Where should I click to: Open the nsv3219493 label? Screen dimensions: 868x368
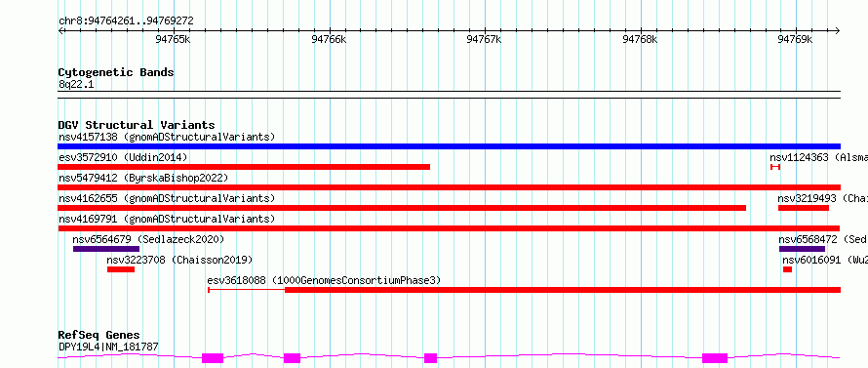tap(822, 198)
